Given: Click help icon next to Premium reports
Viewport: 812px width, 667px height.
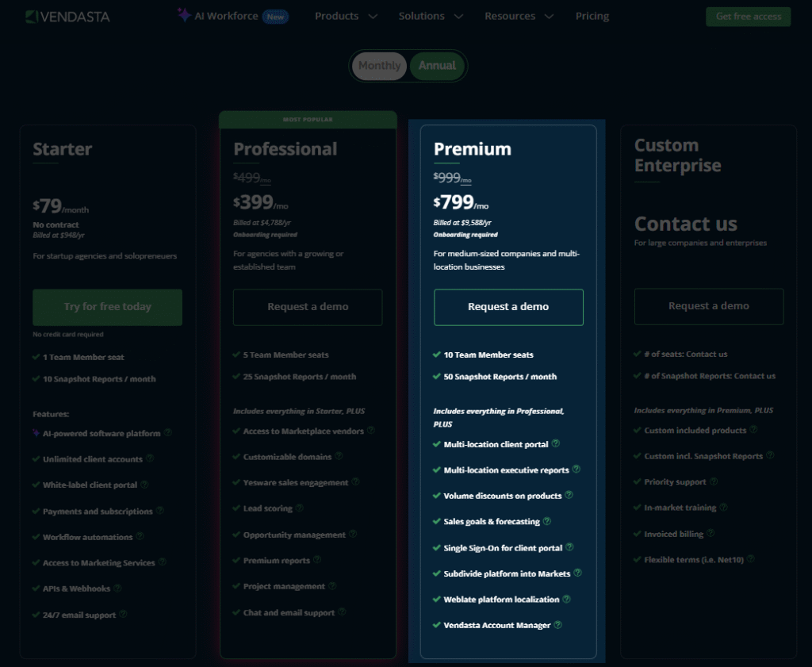Looking at the screenshot, I should [317, 560].
